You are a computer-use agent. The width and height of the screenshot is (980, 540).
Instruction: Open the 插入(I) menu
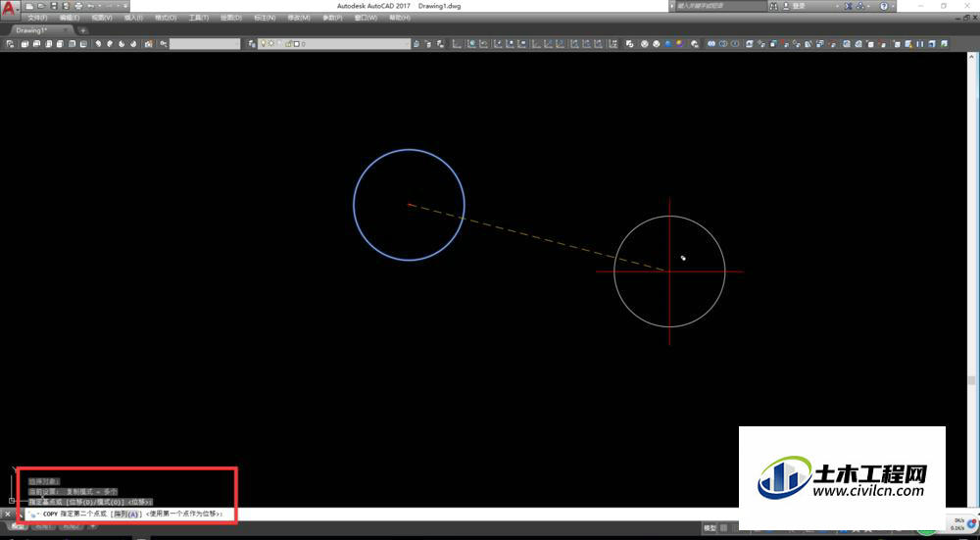pyautogui.click(x=133, y=18)
